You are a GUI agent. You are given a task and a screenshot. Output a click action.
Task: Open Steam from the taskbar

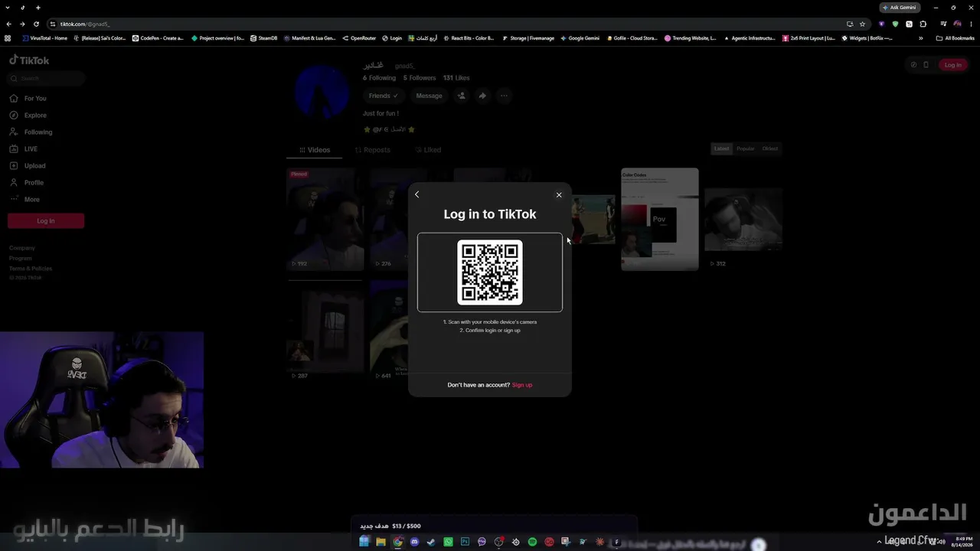point(431,542)
